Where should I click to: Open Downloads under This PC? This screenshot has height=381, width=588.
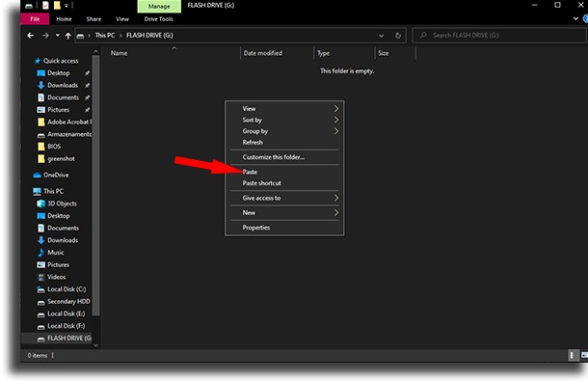pyautogui.click(x=63, y=240)
